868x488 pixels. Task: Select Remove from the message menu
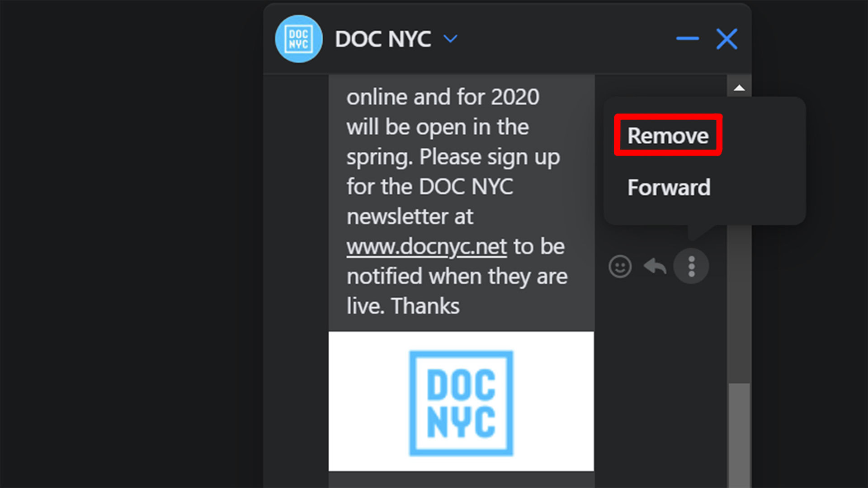(x=668, y=136)
